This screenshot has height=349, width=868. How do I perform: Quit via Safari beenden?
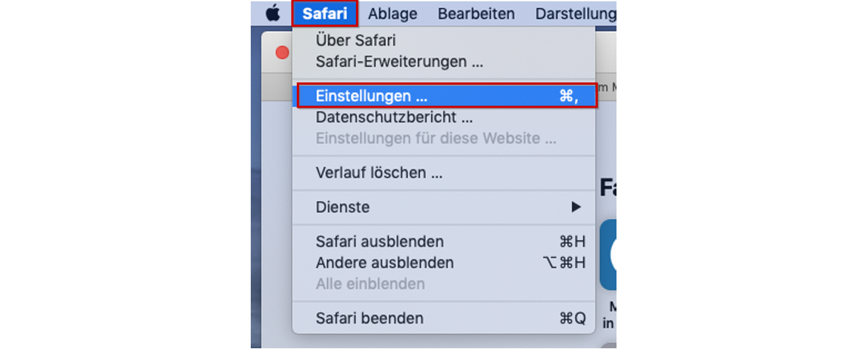pos(369,319)
